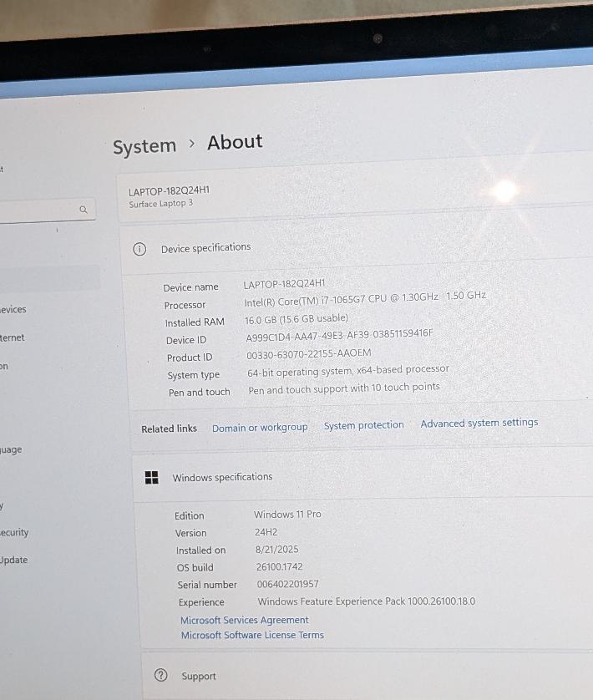Click the Windows logo beside Windows specifications
Image resolution: width=593 pixels, height=700 pixels.
pos(151,477)
